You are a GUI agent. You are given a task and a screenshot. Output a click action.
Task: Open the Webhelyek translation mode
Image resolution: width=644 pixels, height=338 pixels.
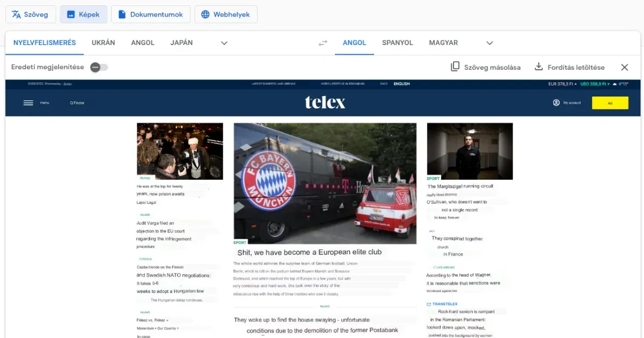coord(225,14)
